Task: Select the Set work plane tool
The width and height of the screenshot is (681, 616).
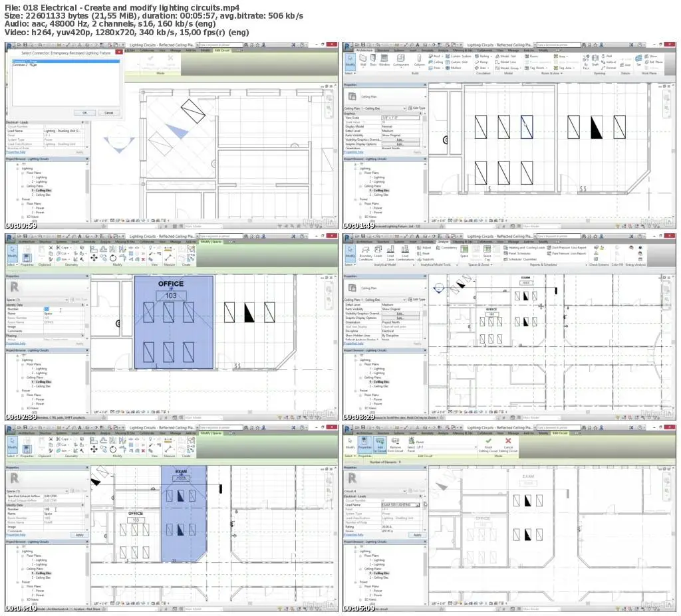Action: [638, 60]
